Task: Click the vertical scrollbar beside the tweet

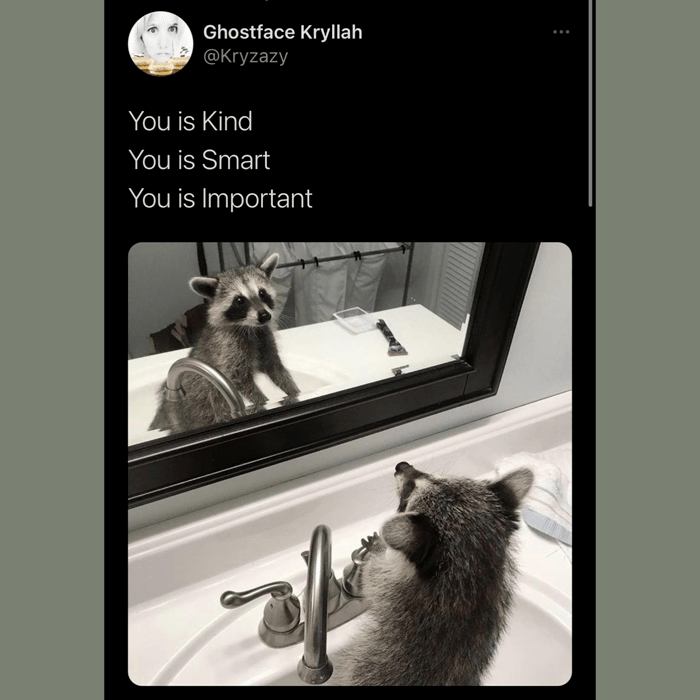Action: coord(591,100)
